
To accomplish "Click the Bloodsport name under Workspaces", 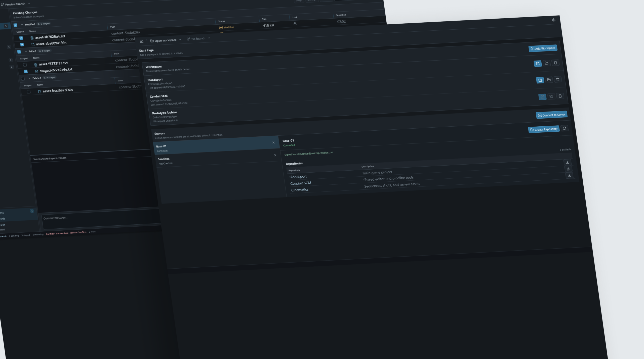I will 155,80.
